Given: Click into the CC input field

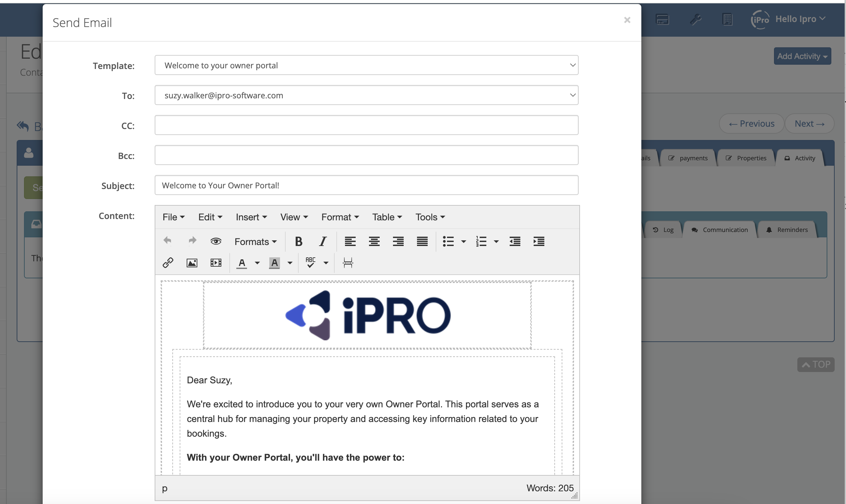Looking at the screenshot, I should pos(366,125).
